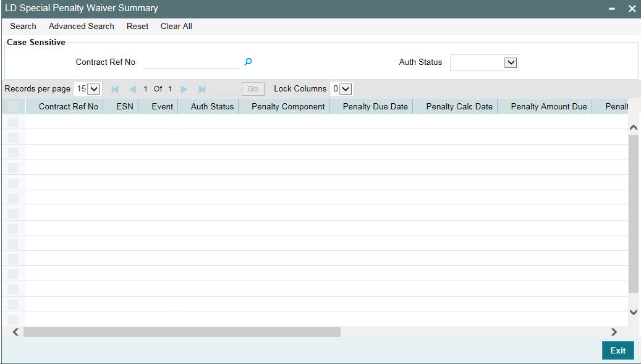The height and width of the screenshot is (364, 641).
Task: Click the horizontal scrollbar thumb
Action: 182,332
